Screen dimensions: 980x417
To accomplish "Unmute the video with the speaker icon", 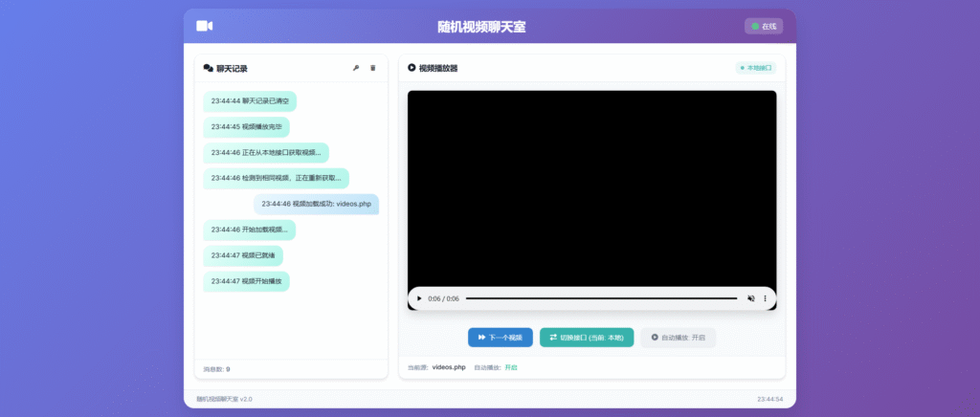I will (751, 298).
